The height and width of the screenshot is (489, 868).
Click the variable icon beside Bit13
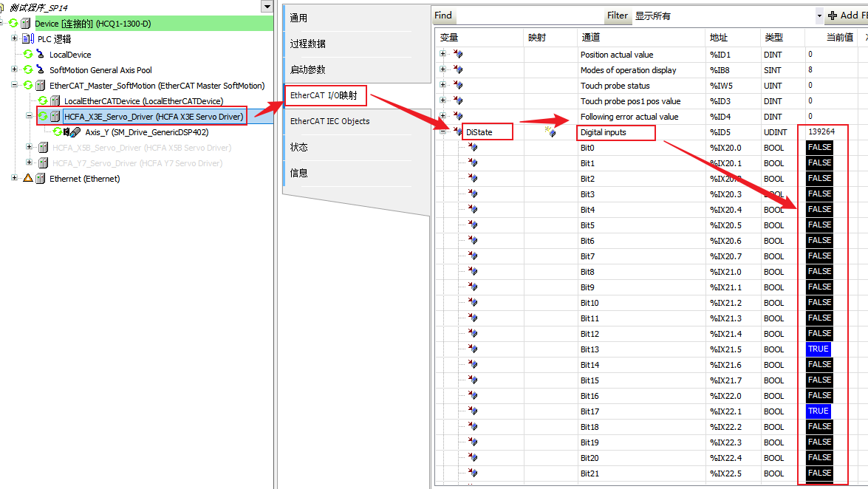point(473,349)
